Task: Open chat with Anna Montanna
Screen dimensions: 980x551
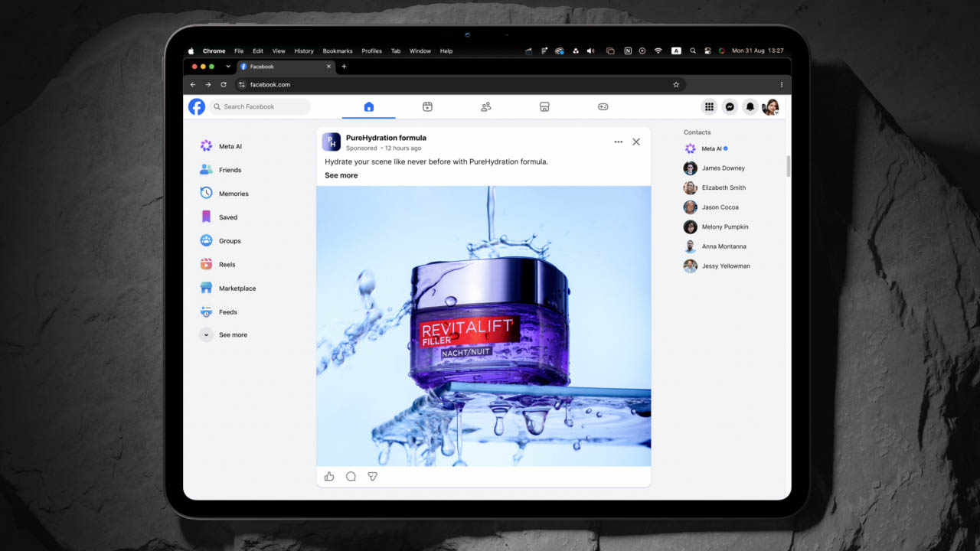Action: tap(715, 246)
